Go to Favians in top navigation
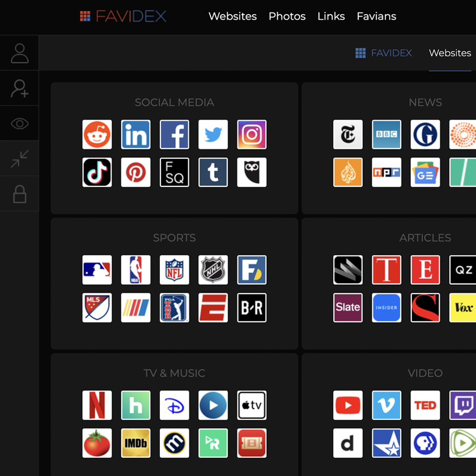 (376, 16)
